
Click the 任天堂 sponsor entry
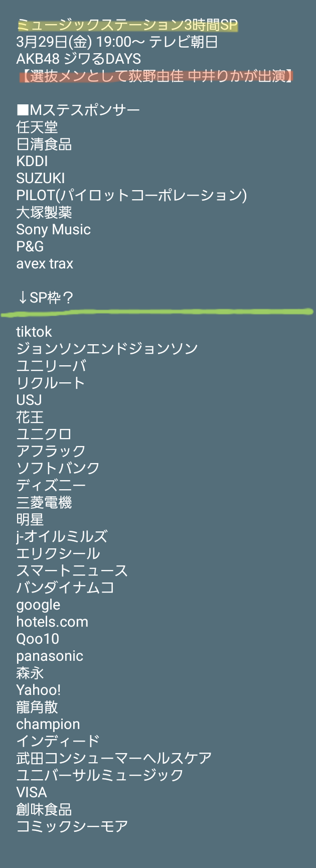pos(37,127)
